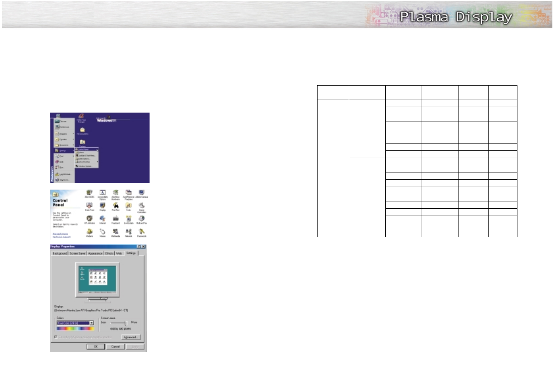Open the LiveUpdate icon
Viewport: 555px width, 392px height.
(128, 220)
